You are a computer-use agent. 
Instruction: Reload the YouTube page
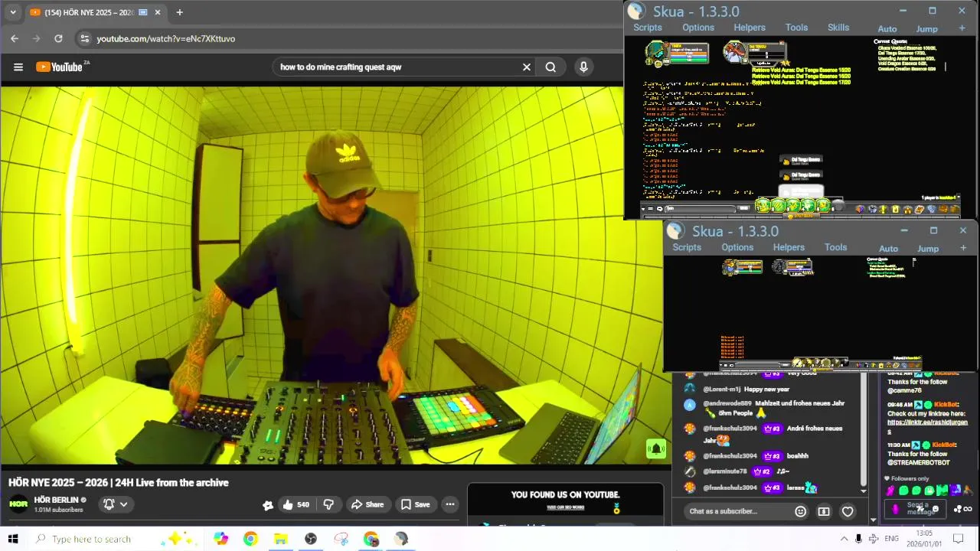click(x=58, y=38)
